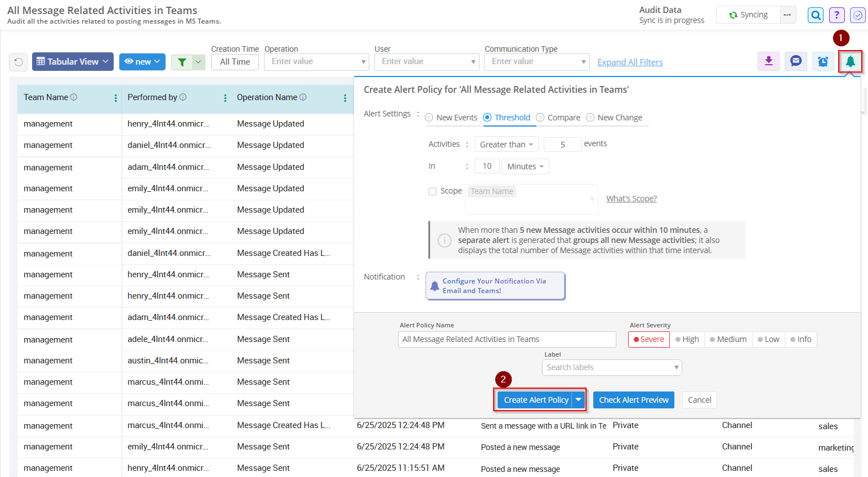Enable the Scope checkbox

tap(432, 191)
